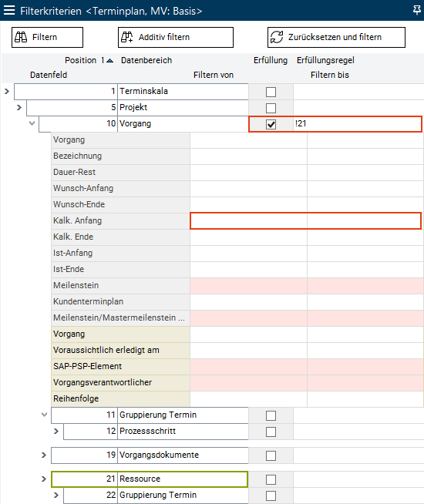Click the Erfüllungsregel field containing !21
424x504 pixels.
click(357, 124)
